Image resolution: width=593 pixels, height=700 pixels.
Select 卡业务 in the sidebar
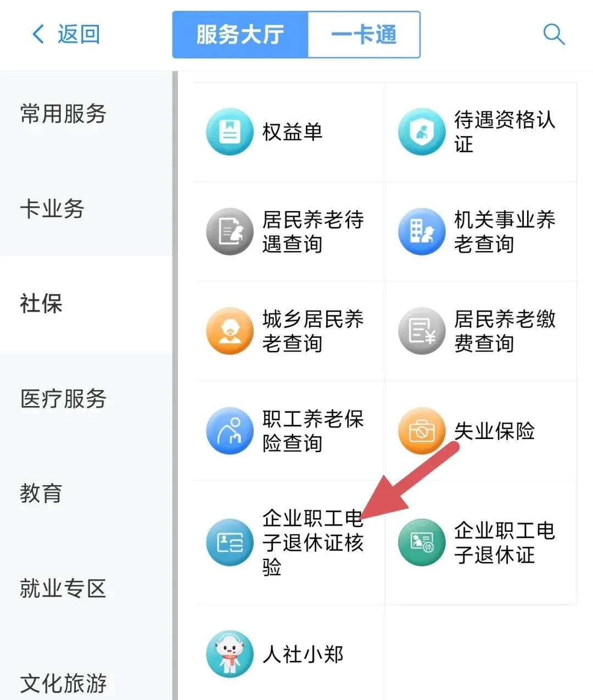coord(52,209)
